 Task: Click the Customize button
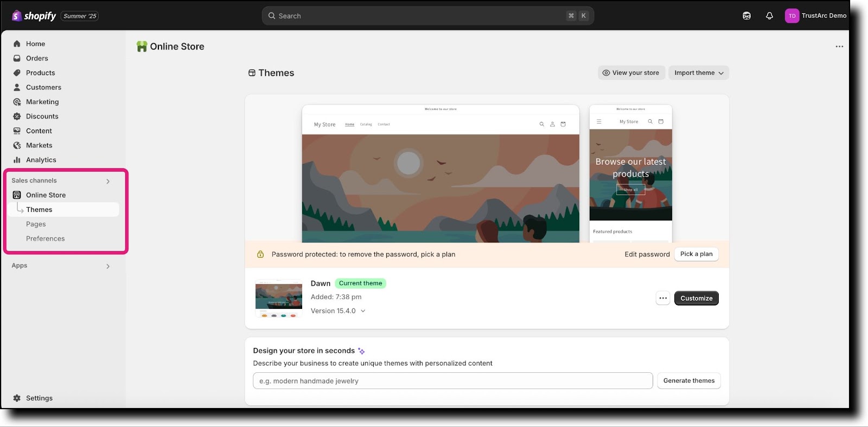[696, 298]
